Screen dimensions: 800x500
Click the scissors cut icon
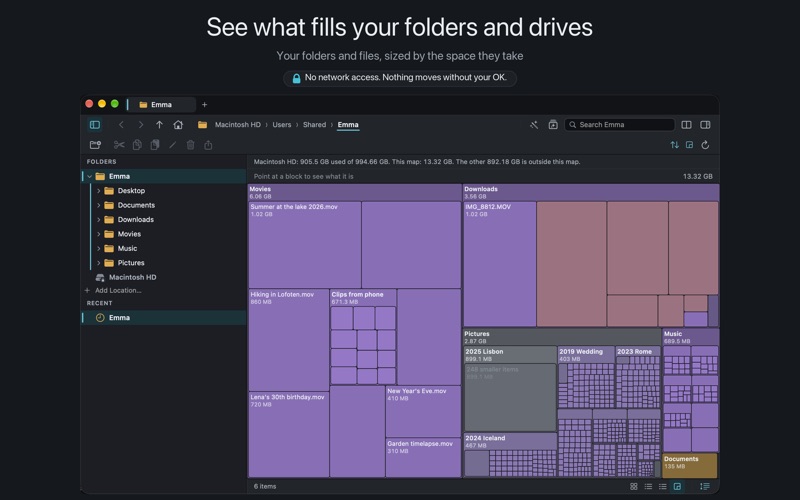[x=119, y=145]
